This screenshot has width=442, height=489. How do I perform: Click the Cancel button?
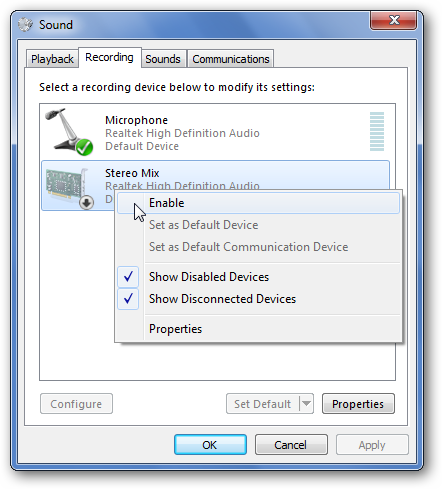click(291, 445)
